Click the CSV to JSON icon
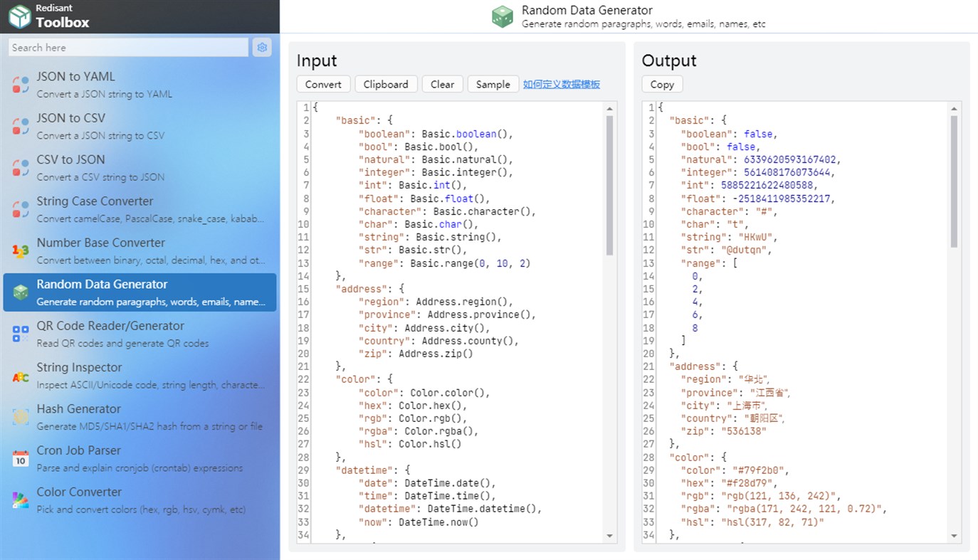The width and height of the screenshot is (978, 560). [x=21, y=168]
